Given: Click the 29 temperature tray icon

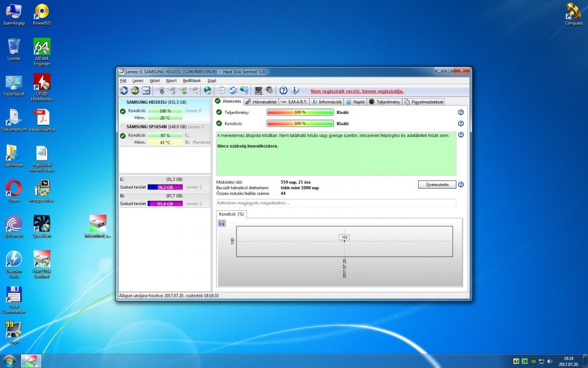Looking at the screenshot, I should click(524, 361).
